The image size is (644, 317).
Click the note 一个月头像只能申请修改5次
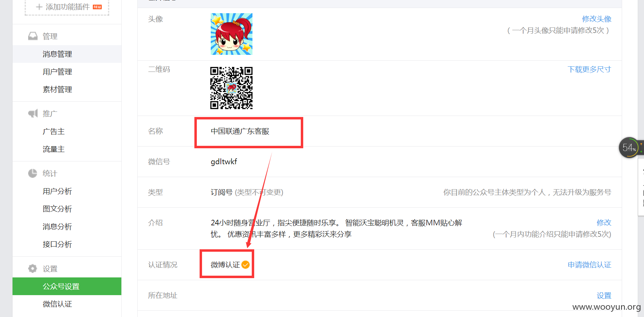tap(558, 31)
